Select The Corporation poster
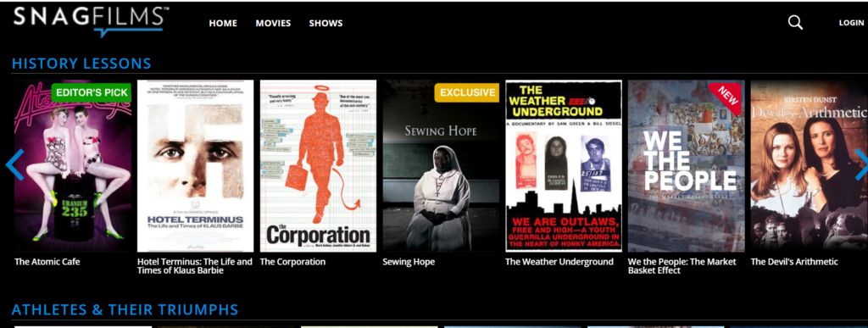This screenshot has width=868, height=328. click(319, 166)
